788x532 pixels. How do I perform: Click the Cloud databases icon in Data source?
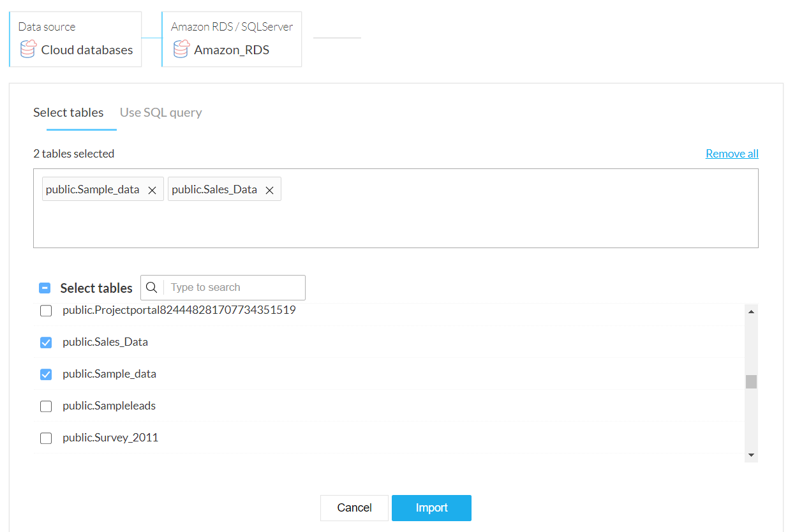click(x=28, y=49)
